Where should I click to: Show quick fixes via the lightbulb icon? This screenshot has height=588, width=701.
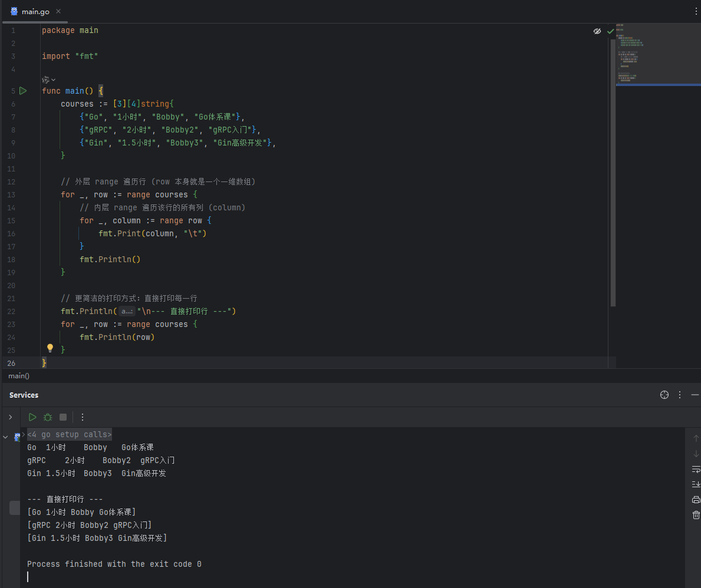tap(50, 348)
